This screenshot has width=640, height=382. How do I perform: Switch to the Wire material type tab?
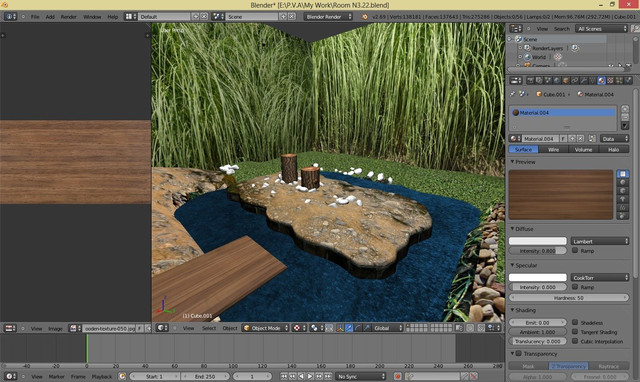tap(553, 149)
